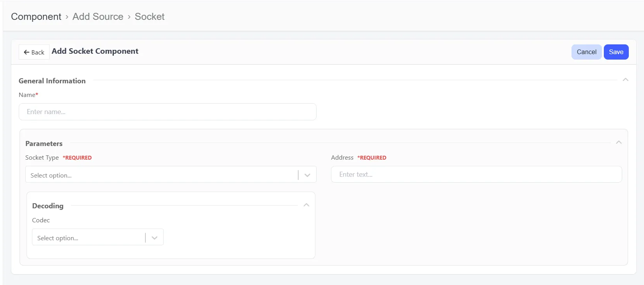This screenshot has width=644, height=285.
Task: Select the Socket breadcrumb item
Action: (x=150, y=17)
